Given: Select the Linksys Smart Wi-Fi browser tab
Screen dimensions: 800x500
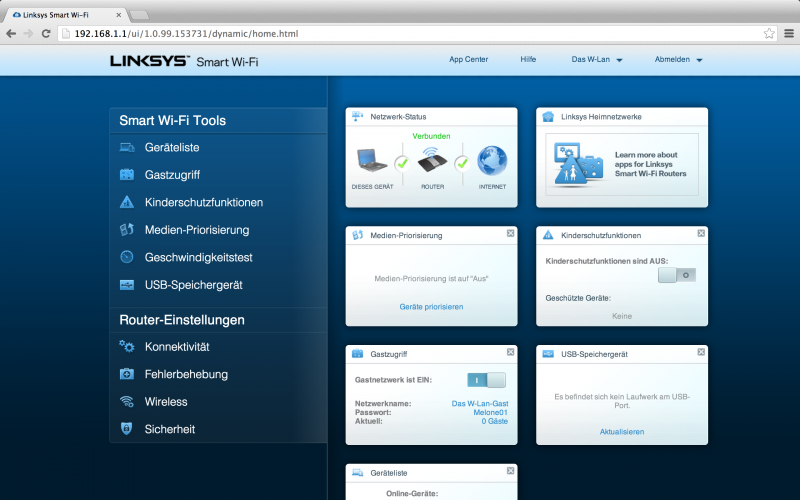Looking at the screenshot, I should tap(64, 15).
